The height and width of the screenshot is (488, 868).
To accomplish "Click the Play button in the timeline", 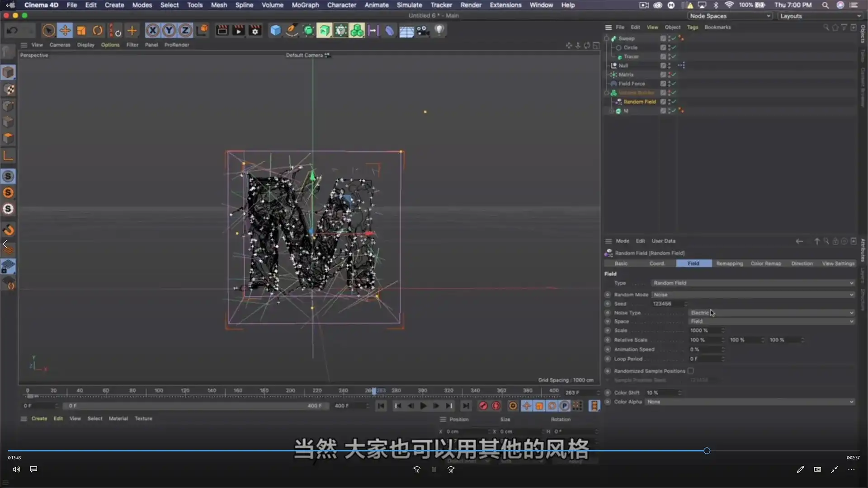I will click(423, 406).
